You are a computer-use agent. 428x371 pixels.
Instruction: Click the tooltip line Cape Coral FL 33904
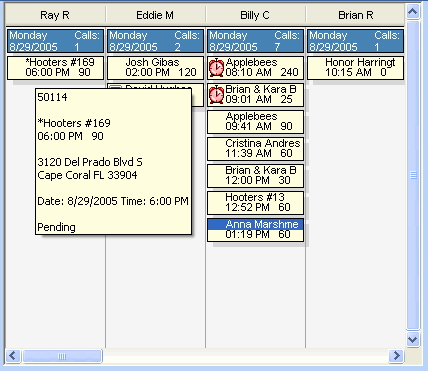click(87, 175)
